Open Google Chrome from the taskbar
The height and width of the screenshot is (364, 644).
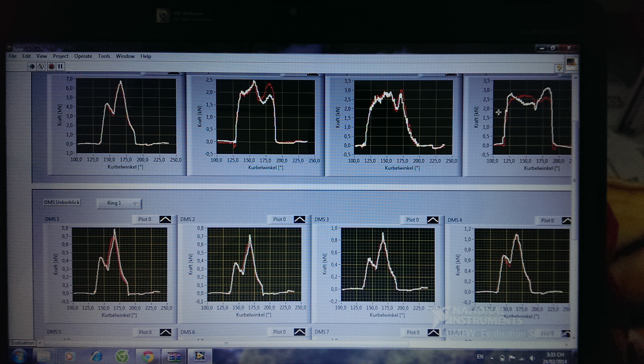pyautogui.click(x=148, y=356)
